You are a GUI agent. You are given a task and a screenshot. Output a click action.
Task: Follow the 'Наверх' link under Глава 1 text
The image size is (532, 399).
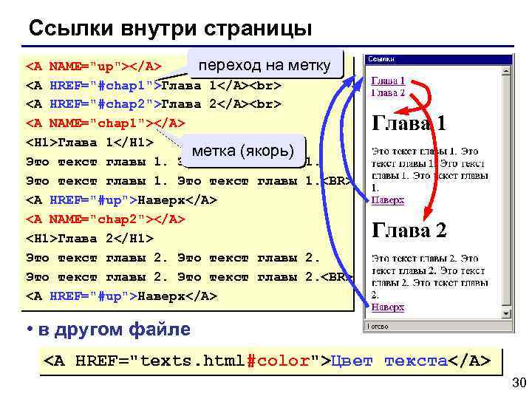(387, 200)
